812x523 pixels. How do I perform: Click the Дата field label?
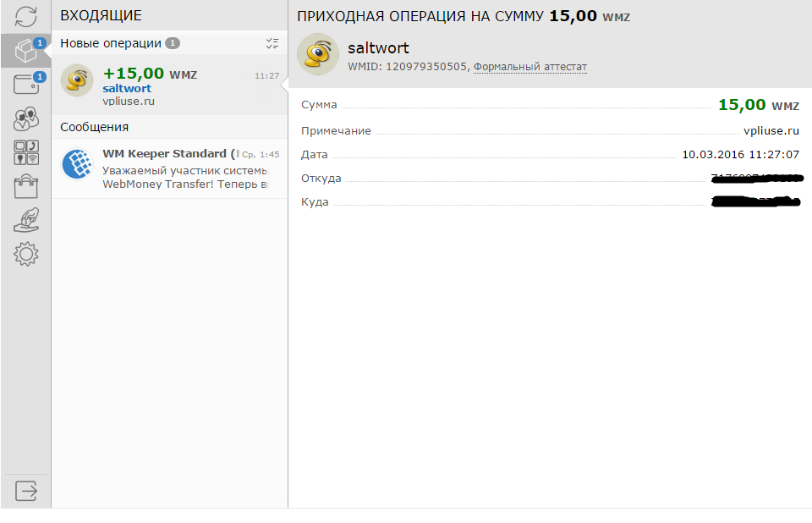pyautogui.click(x=315, y=155)
